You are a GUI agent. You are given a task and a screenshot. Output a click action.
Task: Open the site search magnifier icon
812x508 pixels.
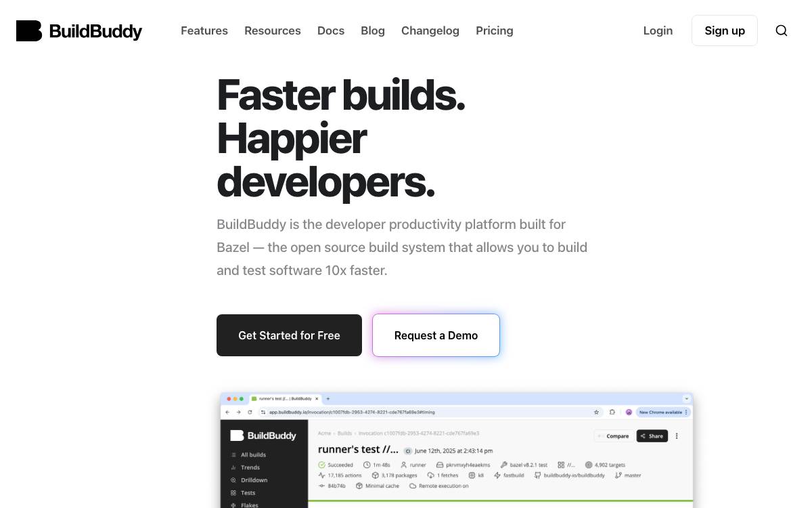[782, 30]
